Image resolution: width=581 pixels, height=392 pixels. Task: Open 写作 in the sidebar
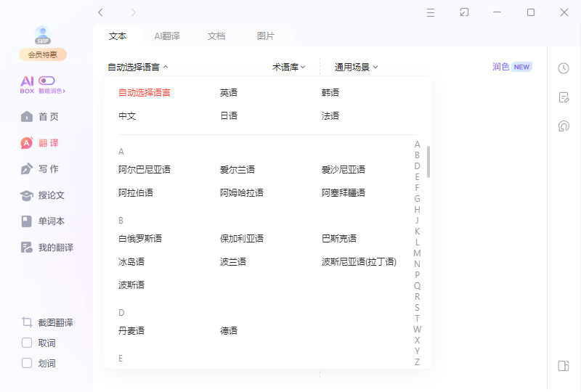pos(49,169)
